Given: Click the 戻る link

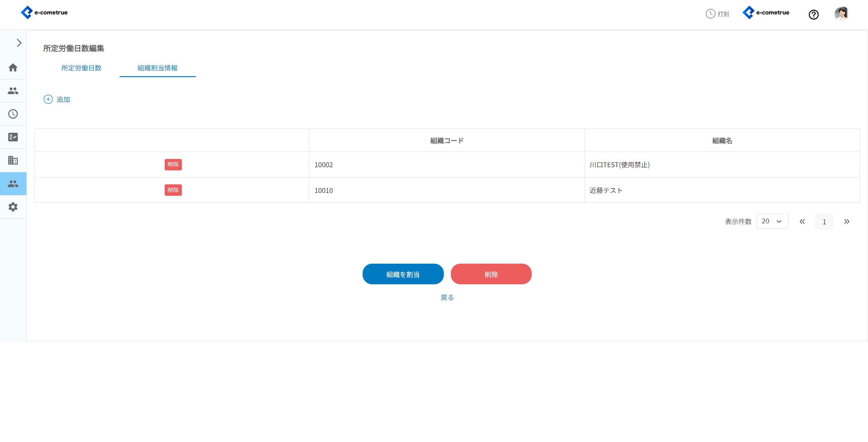Looking at the screenshot, I should [447, 298].
